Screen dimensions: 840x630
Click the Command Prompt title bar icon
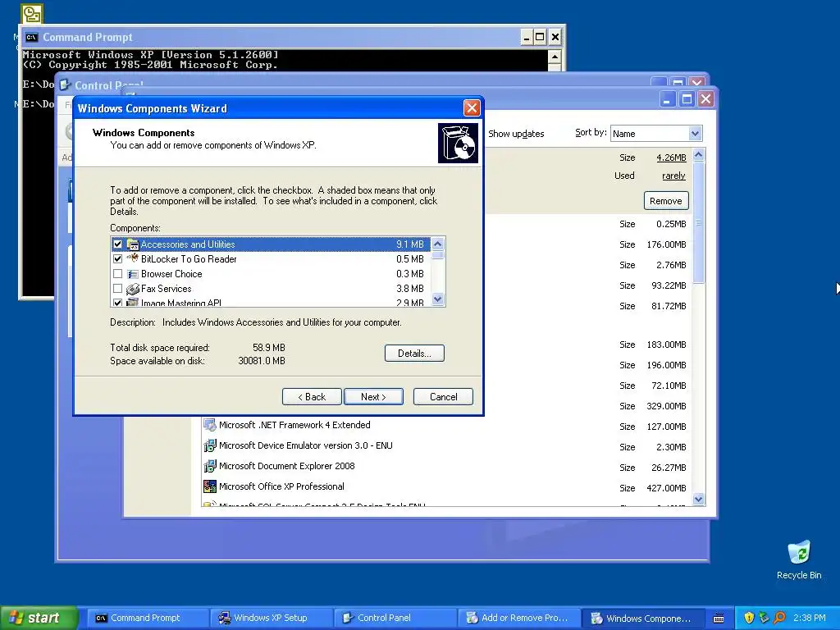pos(32,37)
